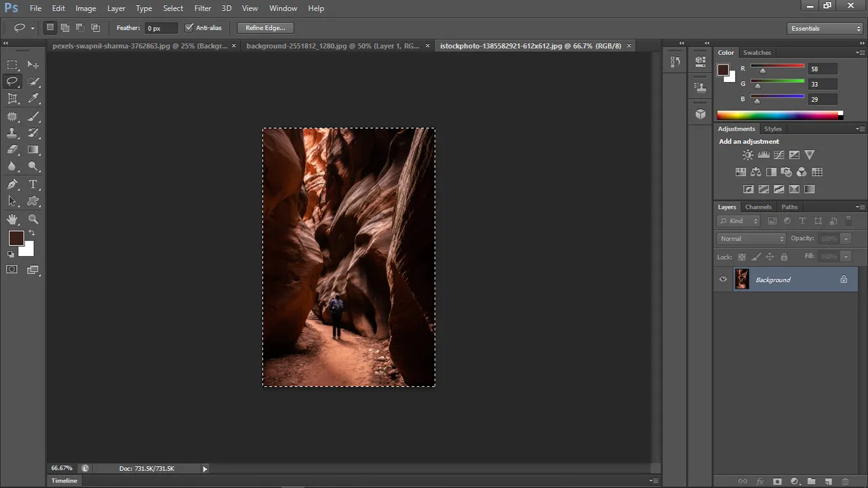The height and width of the screenshot is (488, 868).
Task: Open the Adjustments panel options menu
Action: (860, 129)
